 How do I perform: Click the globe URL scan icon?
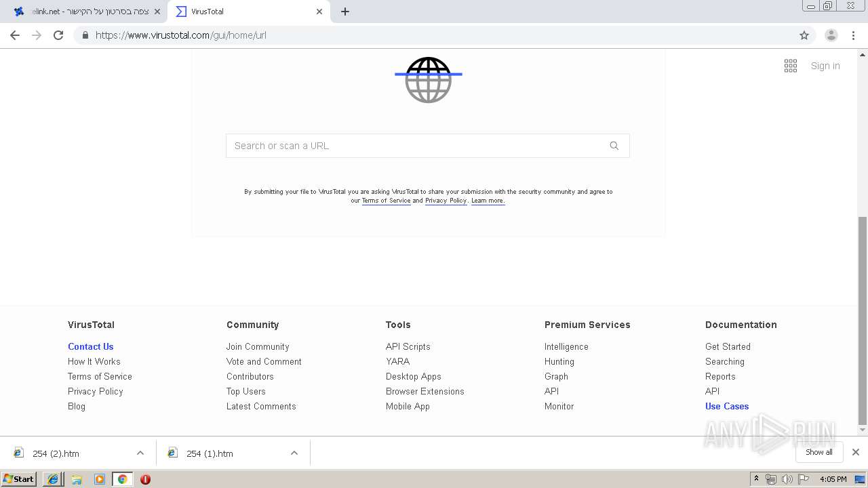click(x=429, y=80)
